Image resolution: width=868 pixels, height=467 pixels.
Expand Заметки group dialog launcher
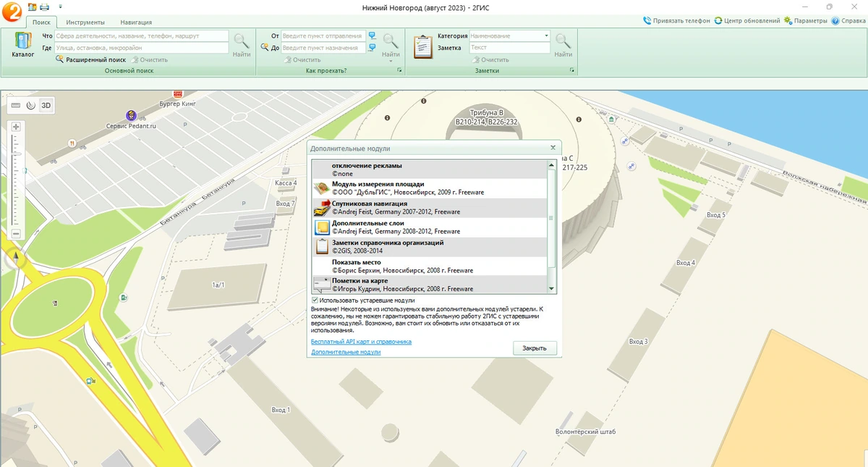pyautogui.click(x=572, y=70)
